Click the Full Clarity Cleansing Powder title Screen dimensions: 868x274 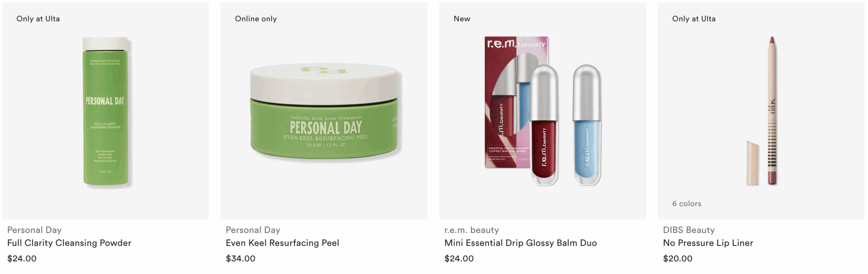69,243
